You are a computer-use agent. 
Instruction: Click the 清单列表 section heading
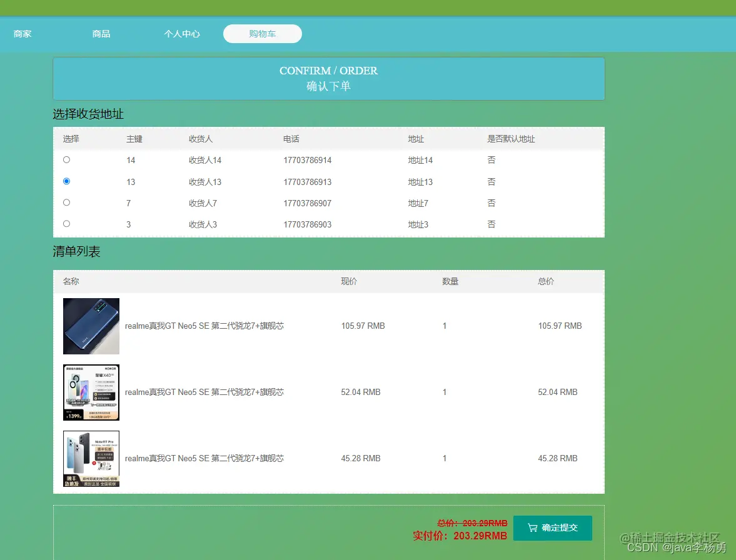[x=76, y=252]
